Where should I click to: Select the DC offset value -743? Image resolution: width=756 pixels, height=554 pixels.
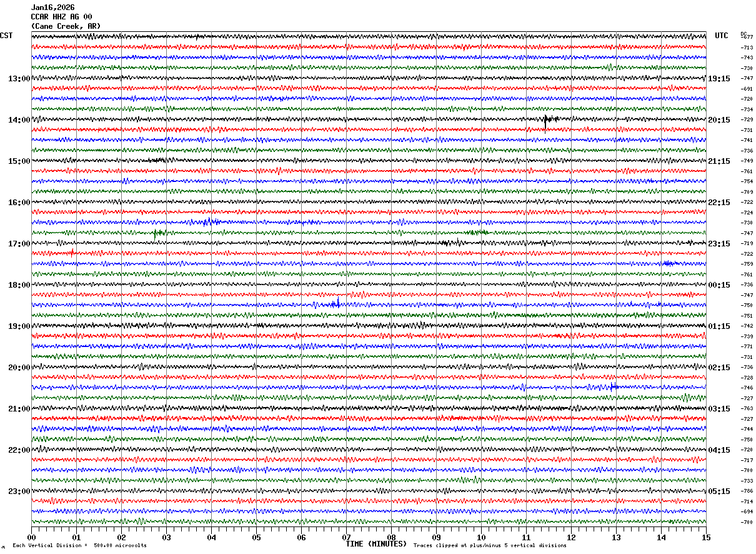[x=747, y=58]
